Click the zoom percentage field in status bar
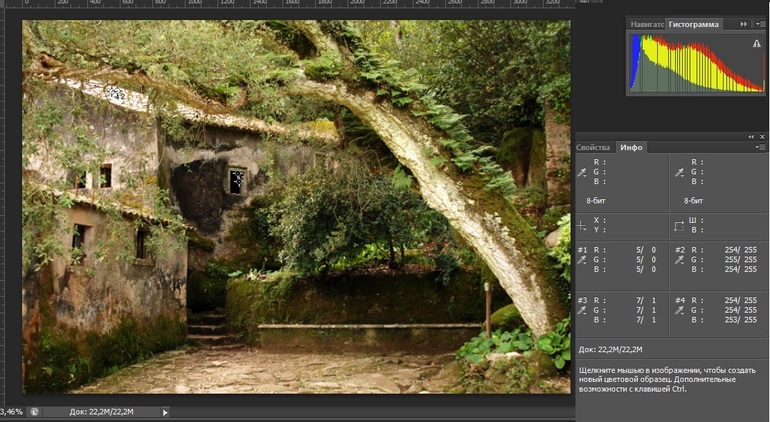Image resolution: width=770 pixels, height=422 pixels. 11,411
